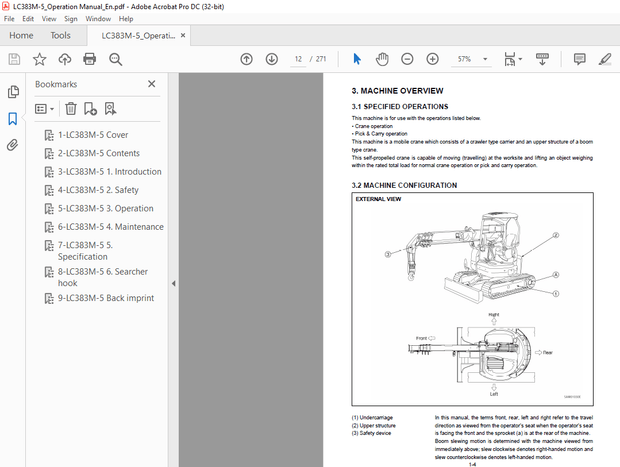Switch to the Tools tab
The image size is (620, 467).
[x=60, y=35]
